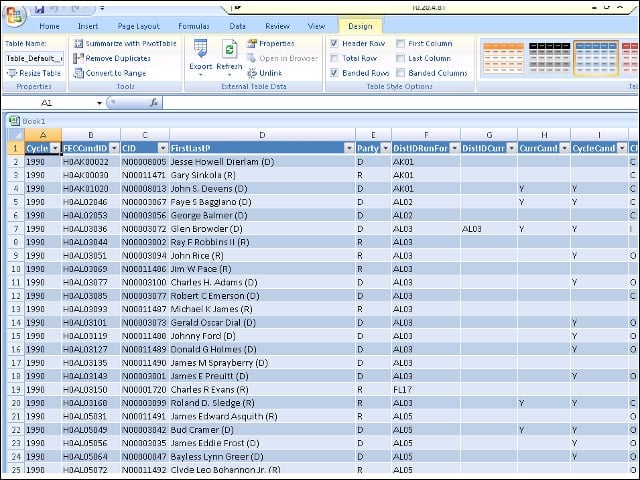Viewport: 640px width, 480px height.
Task: Open the Export dropdown arrow
Action: [x=200, y=75]
